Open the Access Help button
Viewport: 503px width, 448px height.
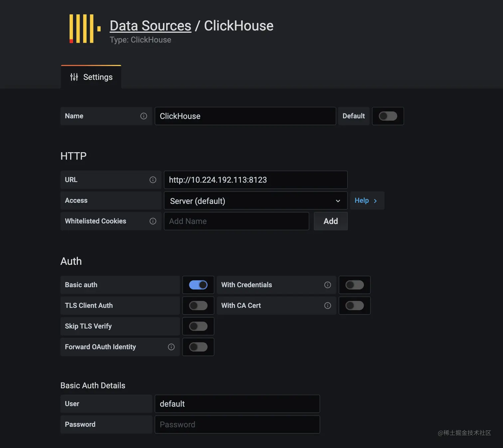[x=367, y=200]
